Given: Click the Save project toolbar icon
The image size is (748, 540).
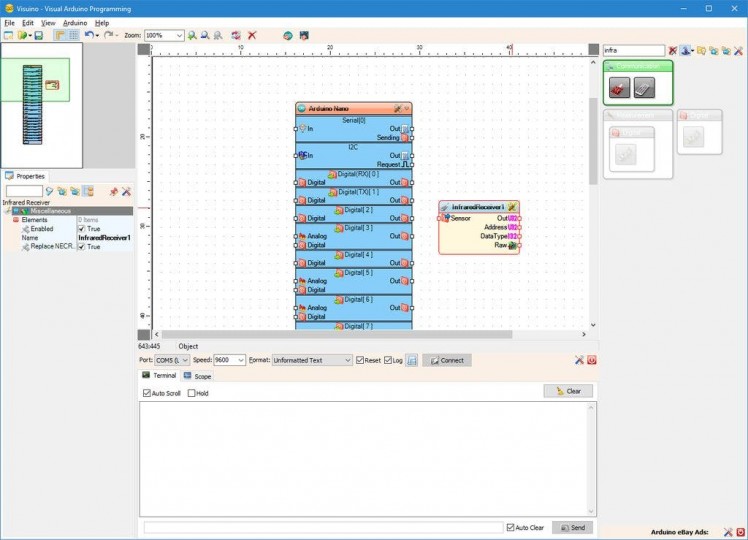Looking at the screenshot, I should point(38,35).
